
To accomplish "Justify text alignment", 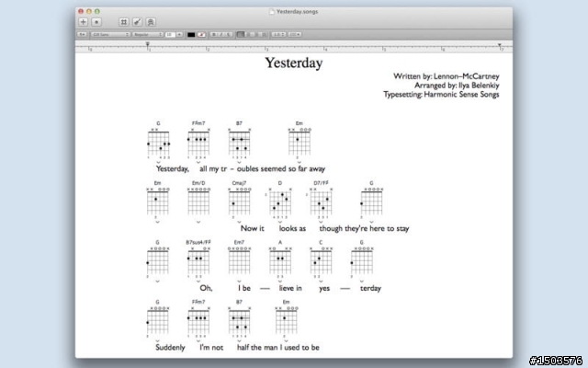I will click(x=265, y=35).
